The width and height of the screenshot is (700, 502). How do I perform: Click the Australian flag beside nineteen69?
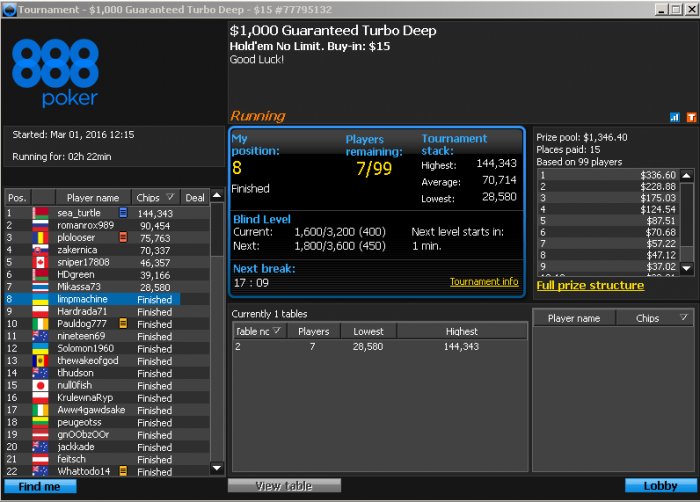pos(40,336)
